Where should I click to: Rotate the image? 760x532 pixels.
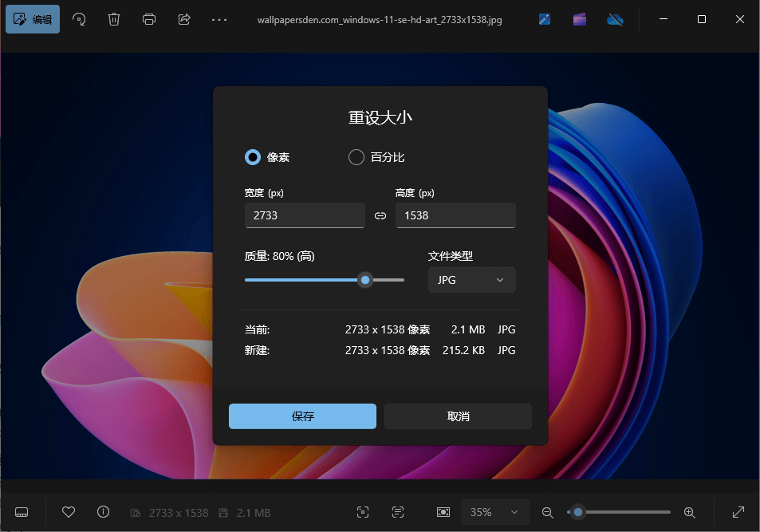(78, 18)
